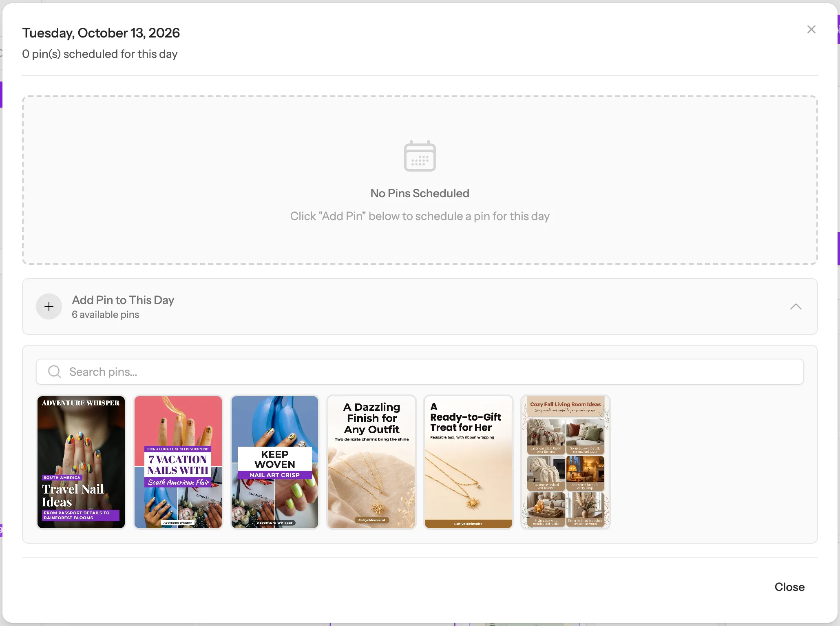Pick the Dazzling Finish for Any Outfit pin
The height and width of the screenshot is (626, 840).
[x=371, y=462]
